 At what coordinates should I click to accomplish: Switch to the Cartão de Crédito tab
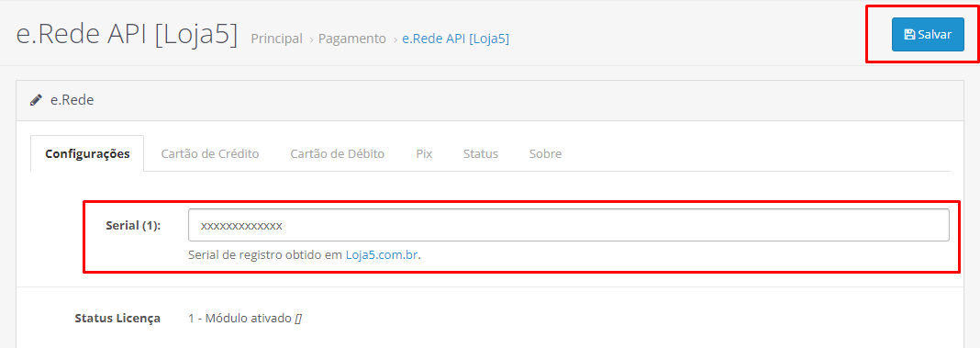pyautogui.click(x=210, y=153)
